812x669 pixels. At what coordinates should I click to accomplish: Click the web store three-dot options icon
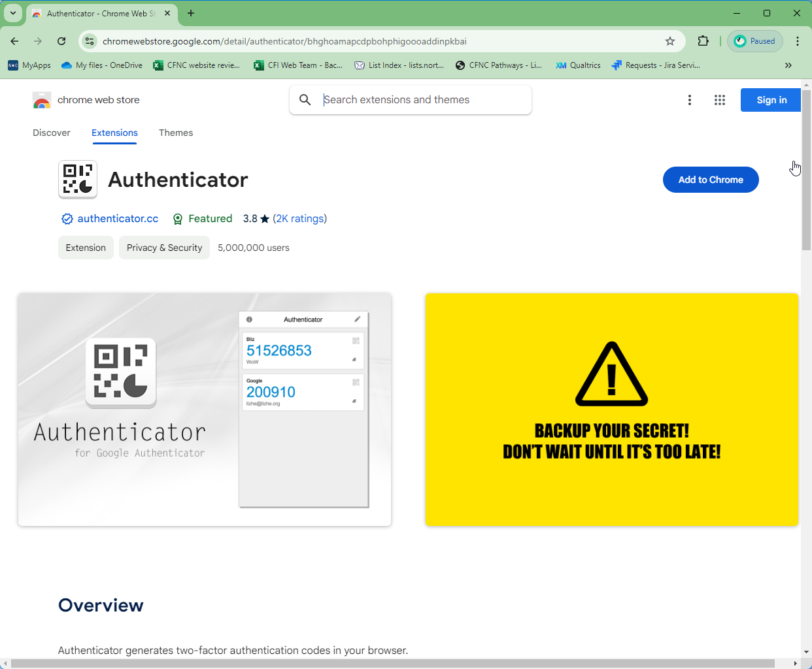click(690, 100)
